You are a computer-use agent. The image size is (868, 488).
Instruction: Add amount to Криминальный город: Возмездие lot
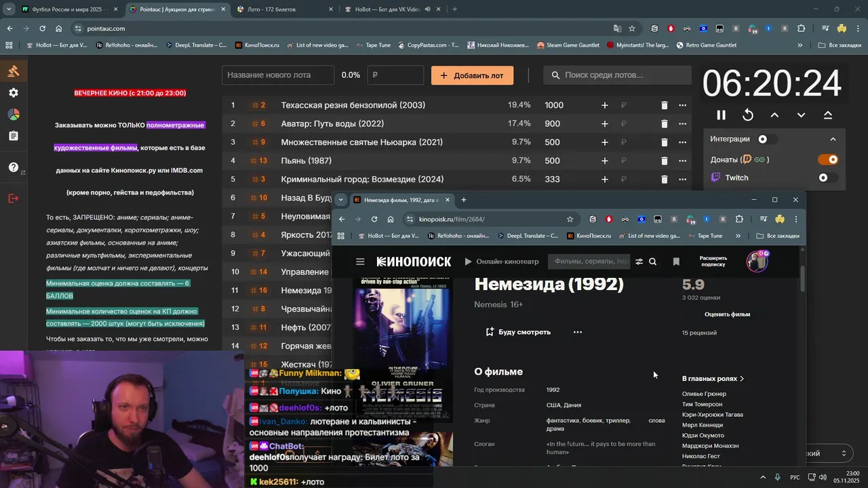coord(605,179)
